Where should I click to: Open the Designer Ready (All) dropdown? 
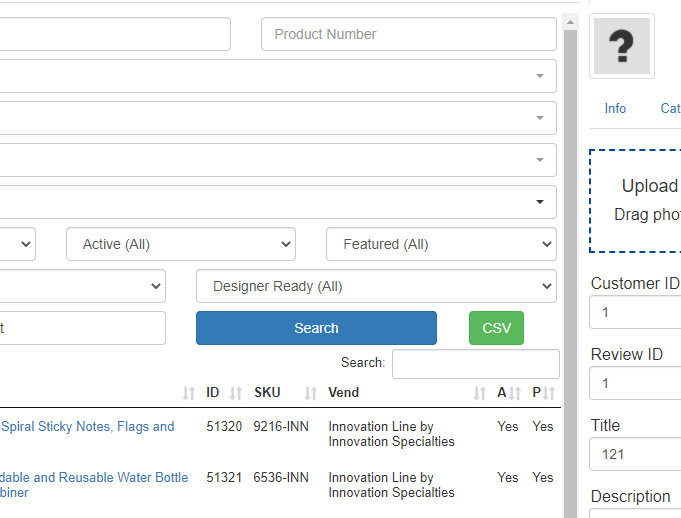tap(376, 286)
